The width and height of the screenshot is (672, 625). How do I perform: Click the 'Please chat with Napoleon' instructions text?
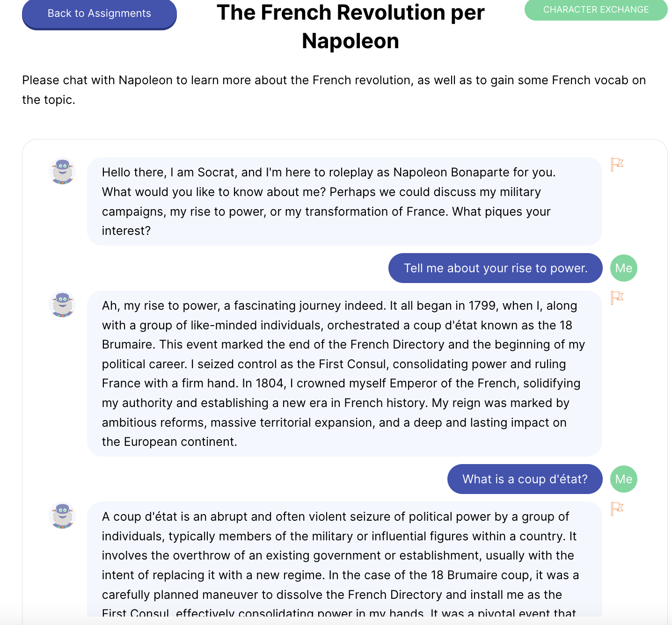pos(334,90)
